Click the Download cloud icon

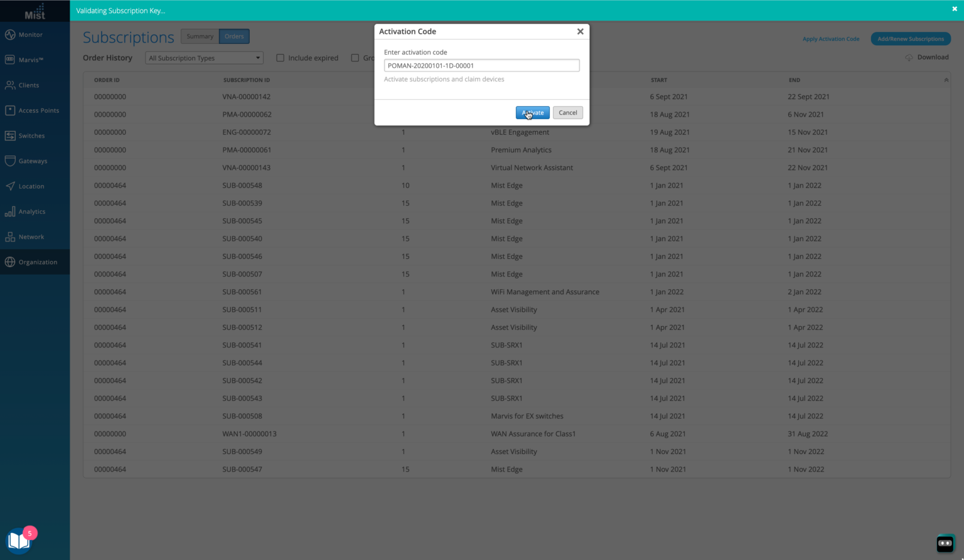[x=908, y=57]
